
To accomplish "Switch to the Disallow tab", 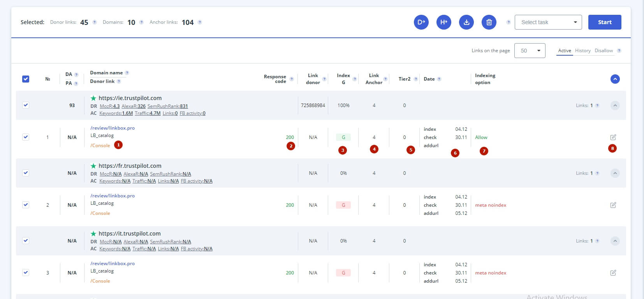I will tap(604, 51).
